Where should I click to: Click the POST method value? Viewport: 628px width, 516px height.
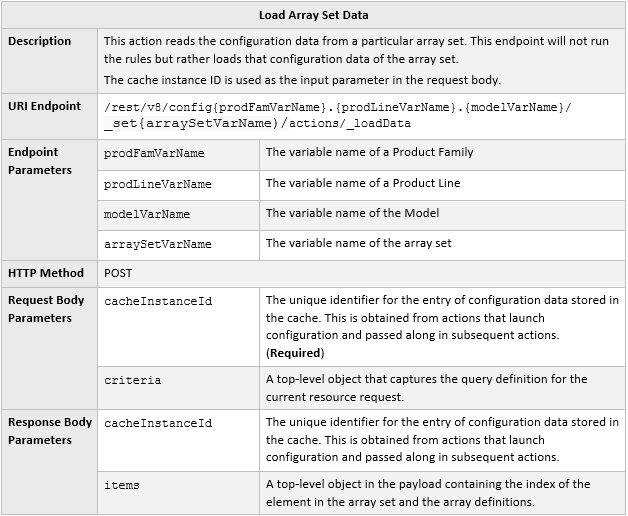pyautogui.click(x=118, y=272)
